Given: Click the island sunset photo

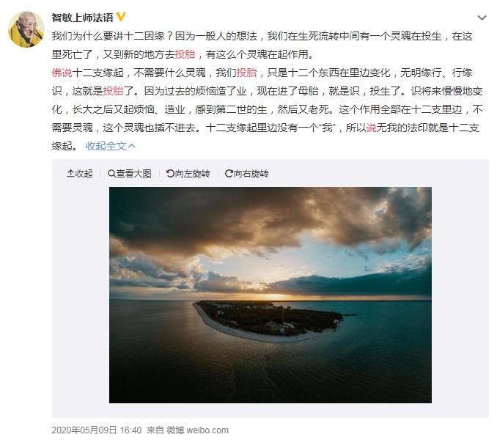Looking at the screenshot, I should pos(270,295).
